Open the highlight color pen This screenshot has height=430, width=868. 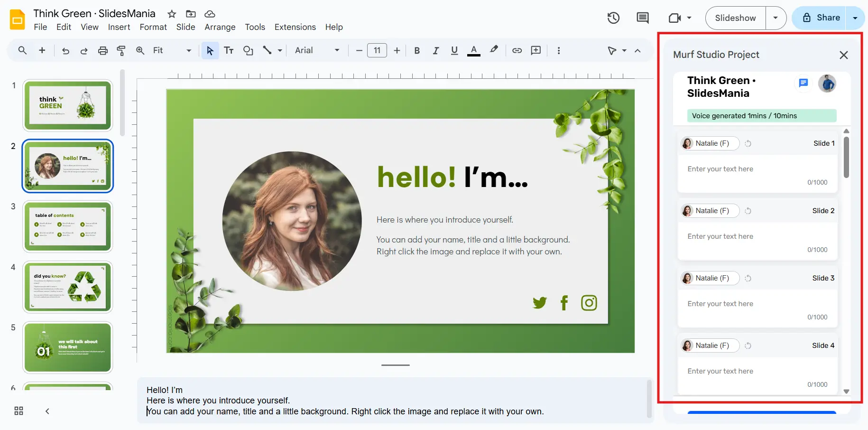click(x=494, y=49)
